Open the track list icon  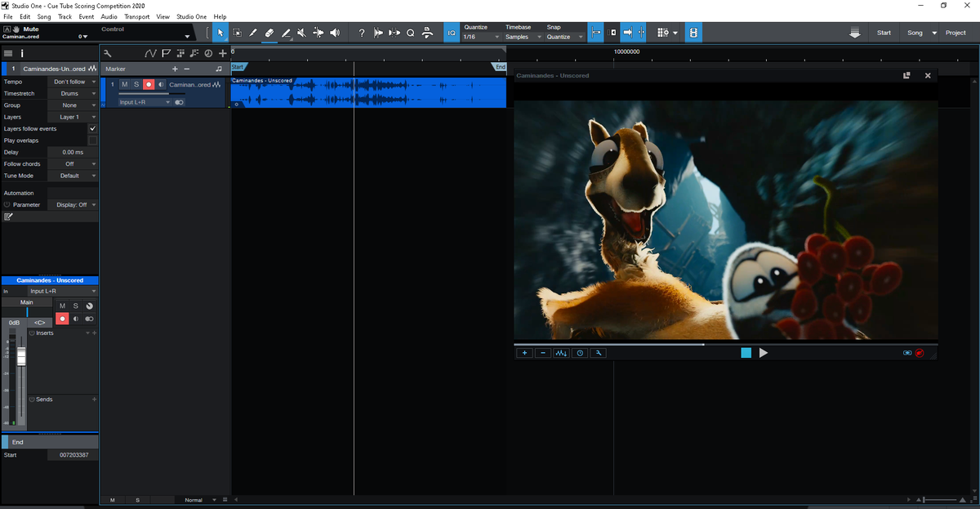(x=8, y=53)
